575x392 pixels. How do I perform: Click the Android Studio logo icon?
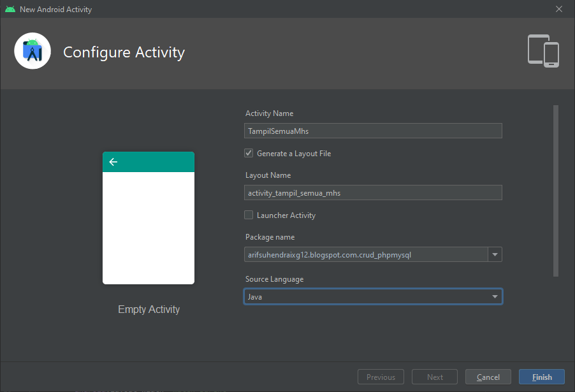pos(33,51)
